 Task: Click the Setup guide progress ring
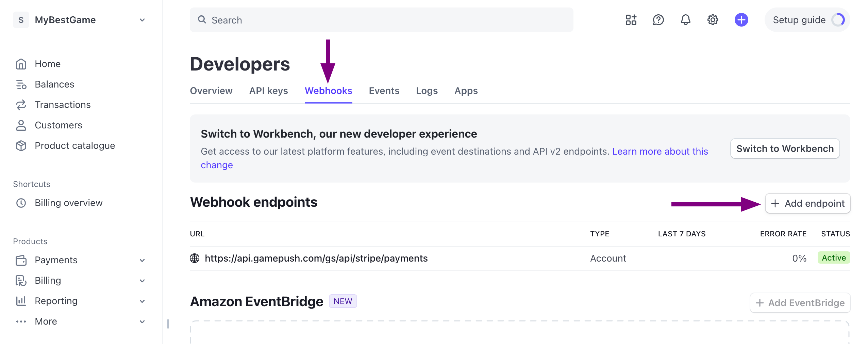[x=838, y=20]
